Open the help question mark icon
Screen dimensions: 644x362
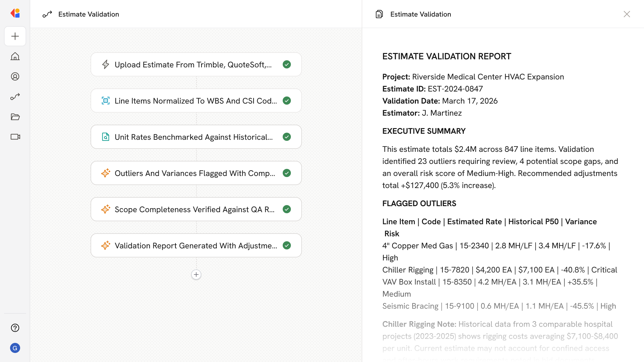click(15, 328)
